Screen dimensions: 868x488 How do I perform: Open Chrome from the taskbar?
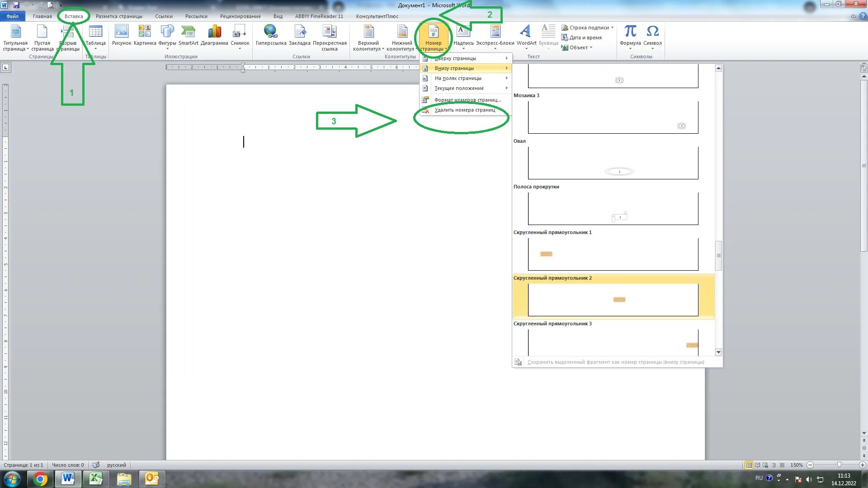tap(40, 479)
